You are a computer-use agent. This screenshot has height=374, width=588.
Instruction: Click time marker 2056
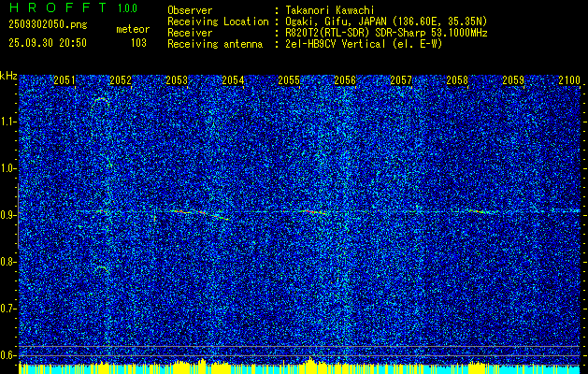click(x=345, y=80)
